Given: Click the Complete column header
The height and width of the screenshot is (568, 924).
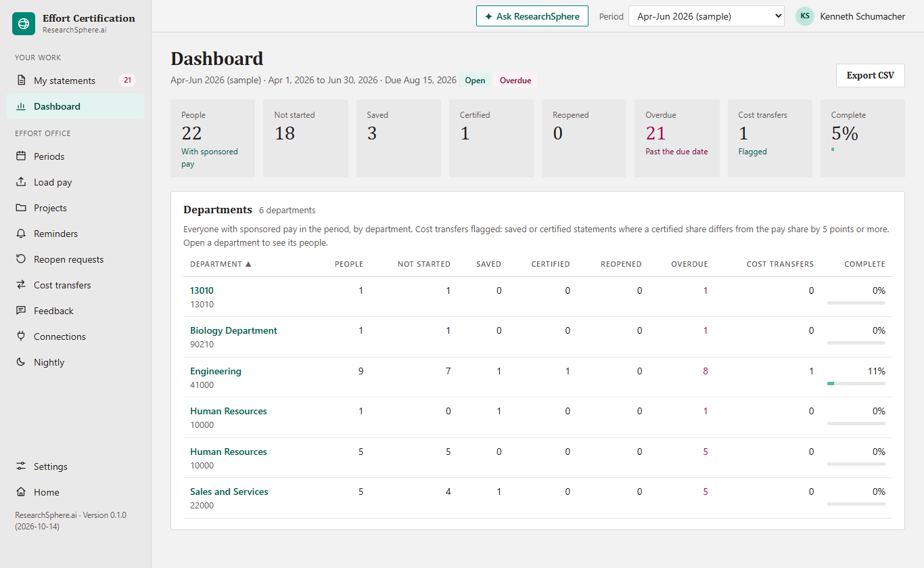Looking at the screenshot, I should [x=864, y=264].
